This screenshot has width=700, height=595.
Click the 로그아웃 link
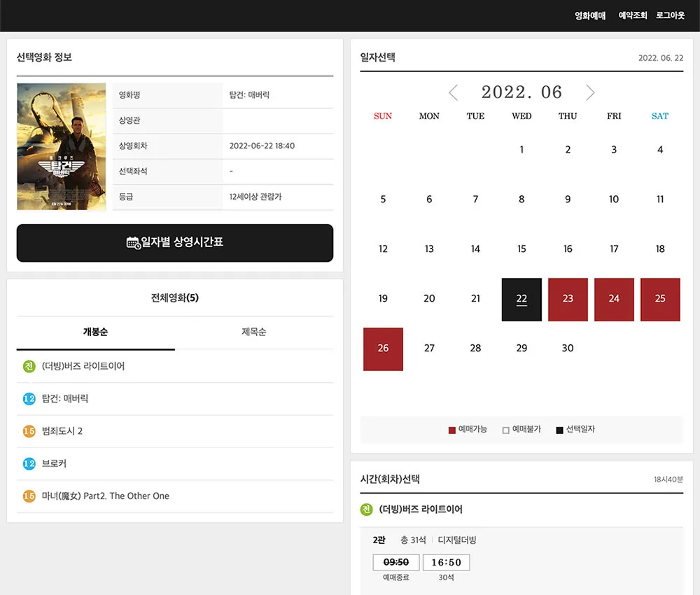click(x=670, y=15)
